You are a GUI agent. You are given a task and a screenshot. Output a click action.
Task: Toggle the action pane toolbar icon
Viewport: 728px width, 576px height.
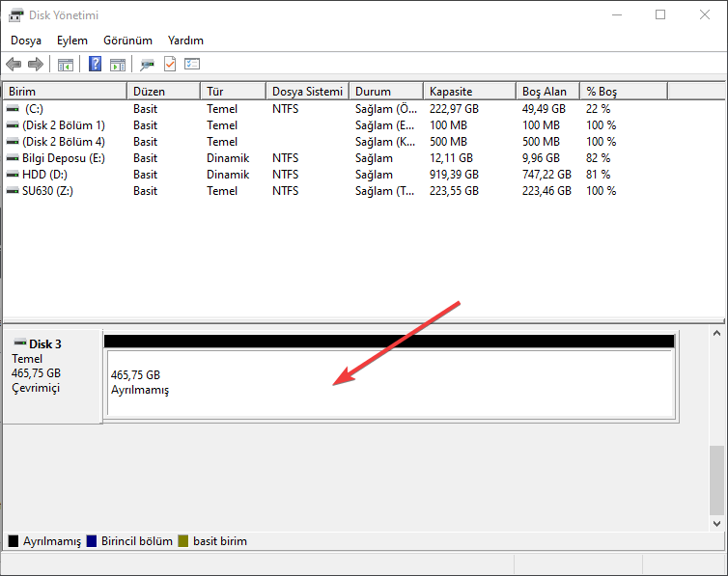[x=118, y=65]
